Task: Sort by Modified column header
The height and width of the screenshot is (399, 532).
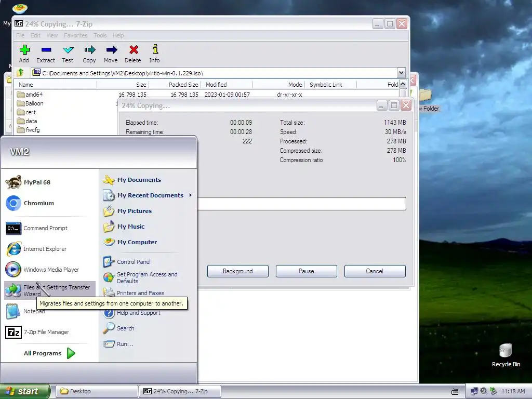Action: click(x=227, y=85)
